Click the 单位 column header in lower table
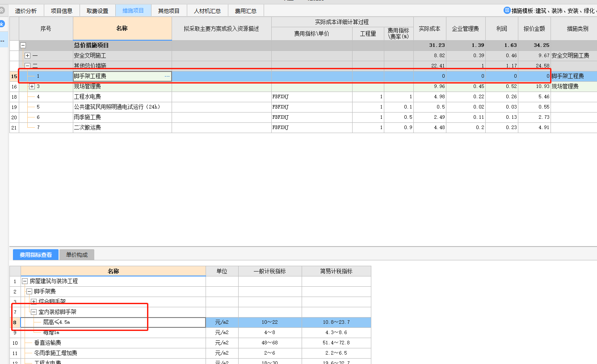 pos(222,271)
